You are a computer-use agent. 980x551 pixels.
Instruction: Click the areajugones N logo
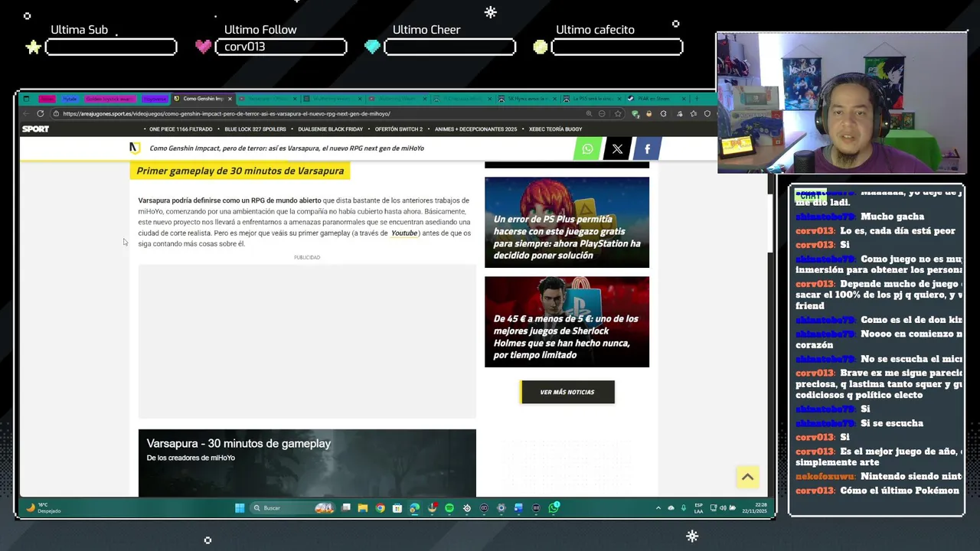click(x=135, y=148)
